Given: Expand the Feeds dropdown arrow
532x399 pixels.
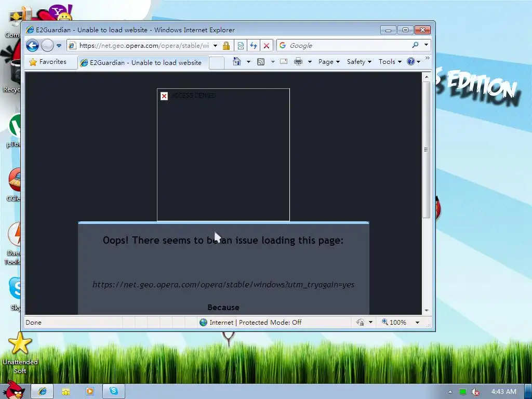Looking at the screenshot, I should pyautogui.click(x=272, y=62).
